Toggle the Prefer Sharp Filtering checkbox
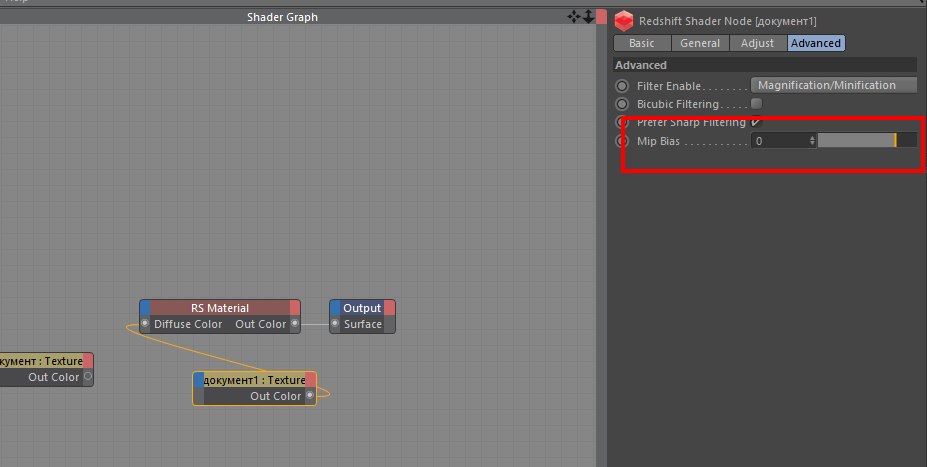The height and width of the screenshot is (467, 927). coord(756,122)
